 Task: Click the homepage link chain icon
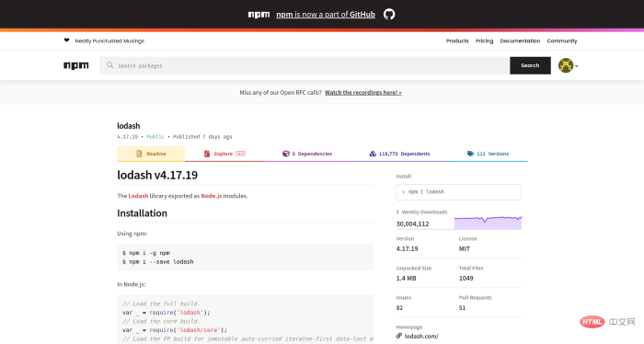pyautogui.click(x=398, y=336)
